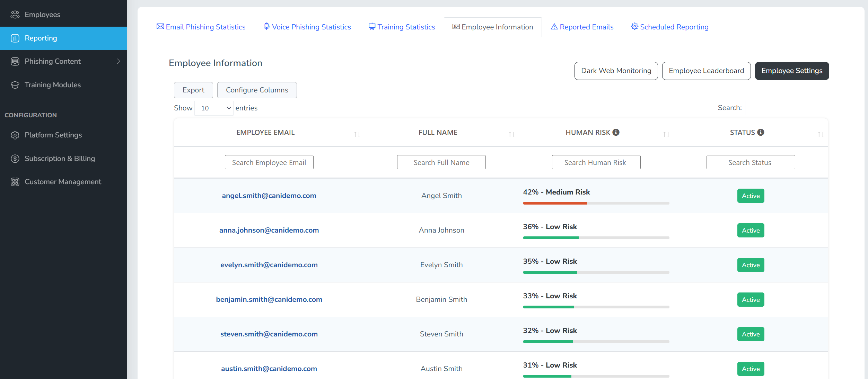Click the Customer Management grid icon
The image size is (868, 379).
click(15, 182)
